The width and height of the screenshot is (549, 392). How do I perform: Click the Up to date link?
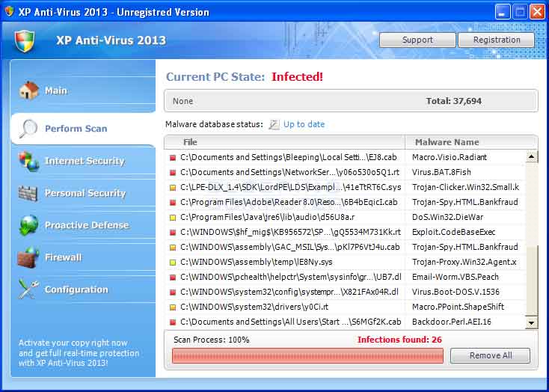pos(304,124)
